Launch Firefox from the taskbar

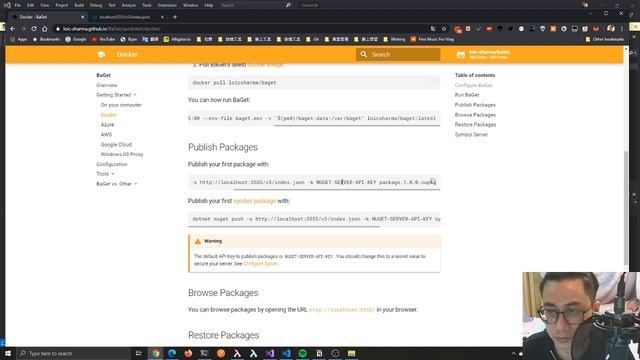[x=188, y=353]
